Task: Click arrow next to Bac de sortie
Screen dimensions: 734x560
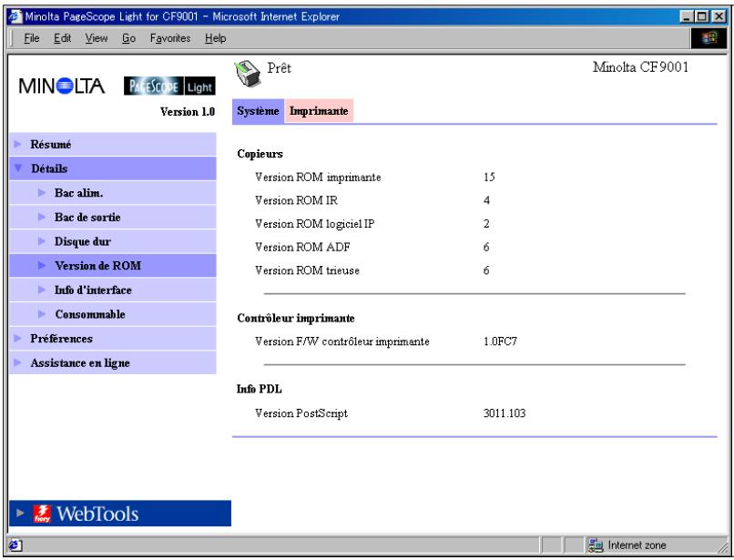Action: [42, 217]
